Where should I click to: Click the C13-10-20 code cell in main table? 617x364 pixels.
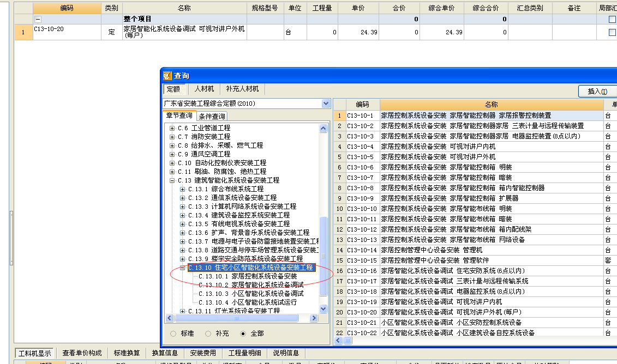(x=67, y=32)
